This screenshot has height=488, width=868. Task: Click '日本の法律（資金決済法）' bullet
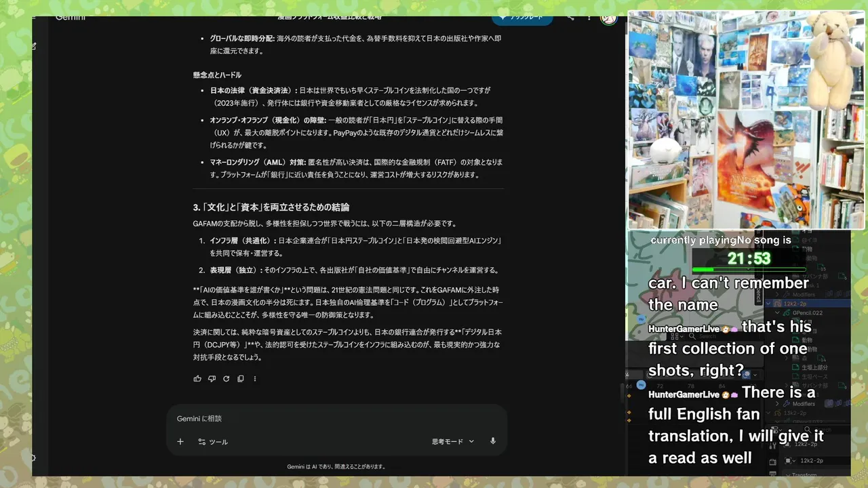351,97
